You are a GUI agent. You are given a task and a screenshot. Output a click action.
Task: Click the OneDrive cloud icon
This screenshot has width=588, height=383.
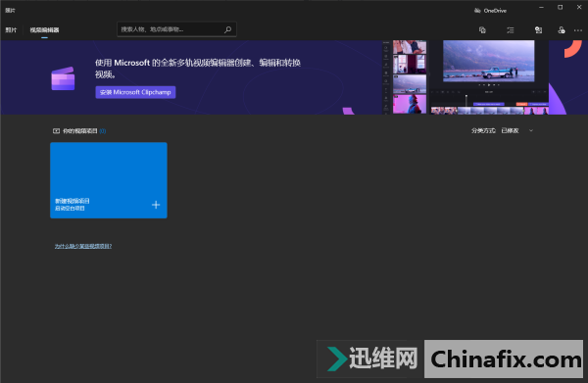pyautogui.click(x=477, y=11)
